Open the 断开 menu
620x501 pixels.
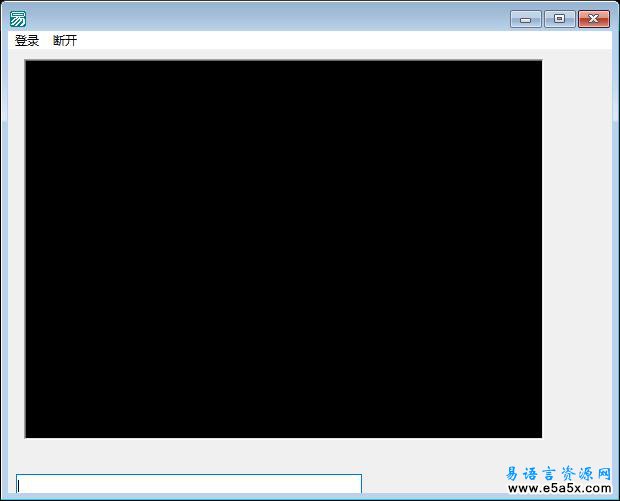(65, 40)
